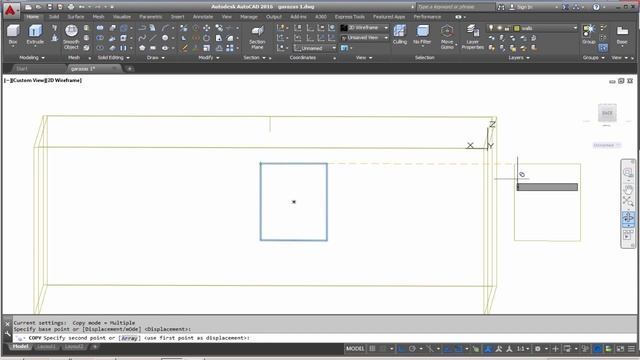This screenshot has width=640, height=360.
Task: Expand the Draw panel
Action: (156, 58)
